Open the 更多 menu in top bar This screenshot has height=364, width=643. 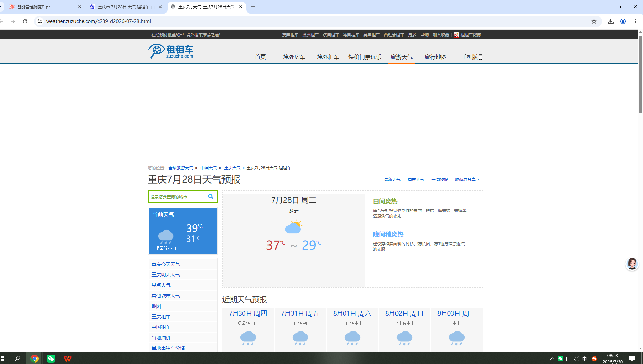pyautogui.click(x=412, y=35)
